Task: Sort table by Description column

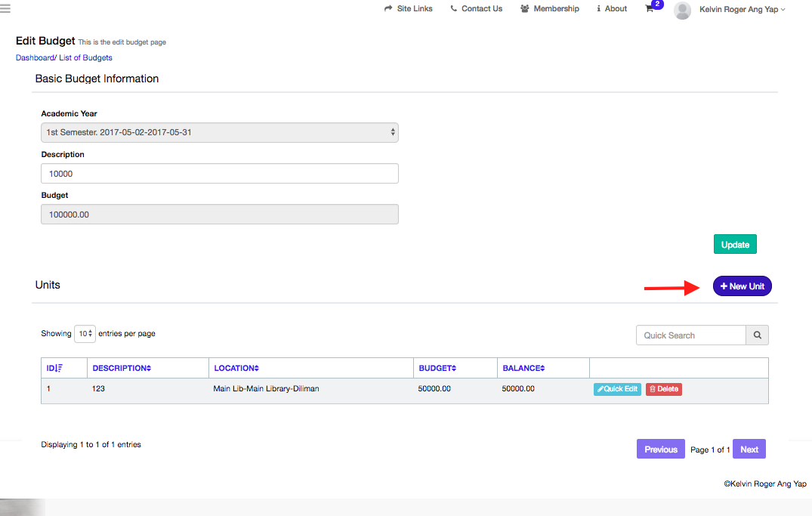Action: pyautogui.click(x=122, y=368)
